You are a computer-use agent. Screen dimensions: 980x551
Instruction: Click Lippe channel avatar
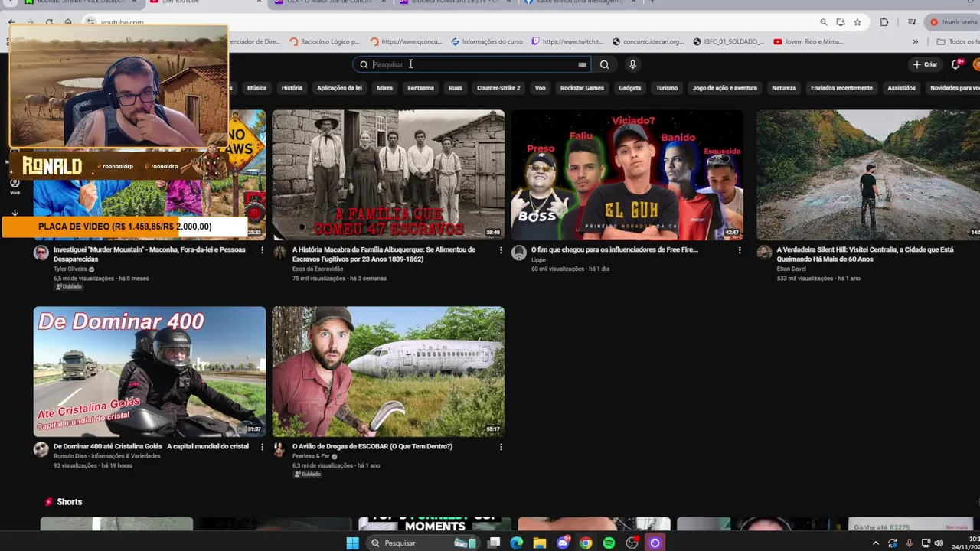tap(519, 253)
